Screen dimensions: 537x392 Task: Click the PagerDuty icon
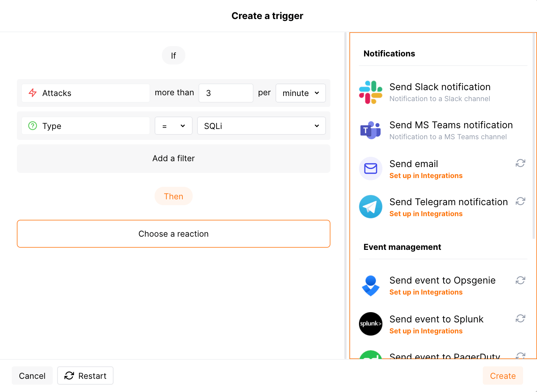[x=370, y=357]
